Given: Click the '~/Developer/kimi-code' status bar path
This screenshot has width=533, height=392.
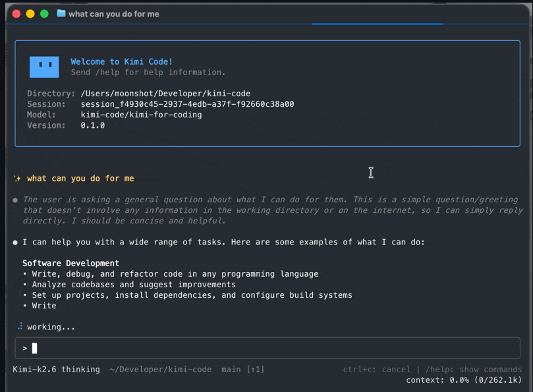Looking at the screenshot, I should pyautogui.click(x=161, y=370).
